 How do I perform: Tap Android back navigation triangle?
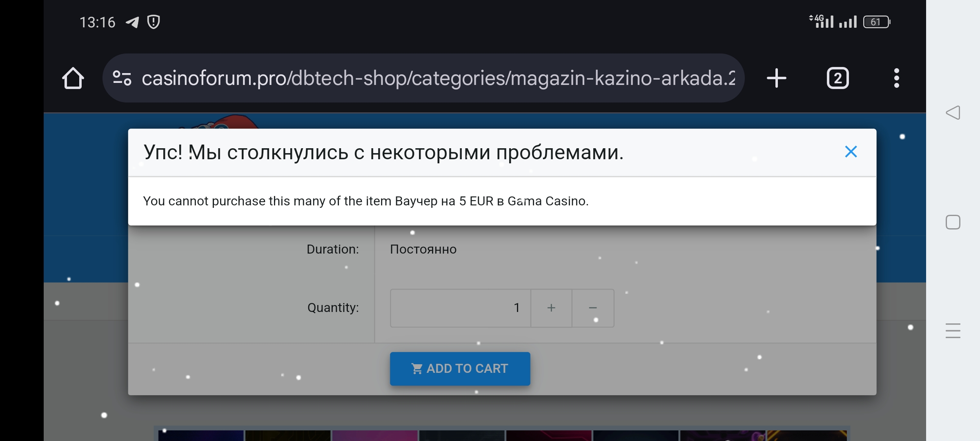coord(953,113)
